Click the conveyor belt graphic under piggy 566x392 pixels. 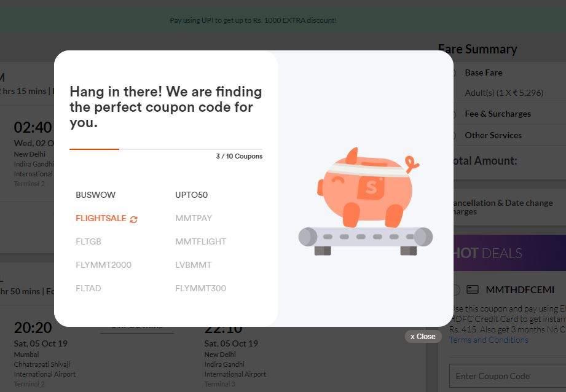365,241
